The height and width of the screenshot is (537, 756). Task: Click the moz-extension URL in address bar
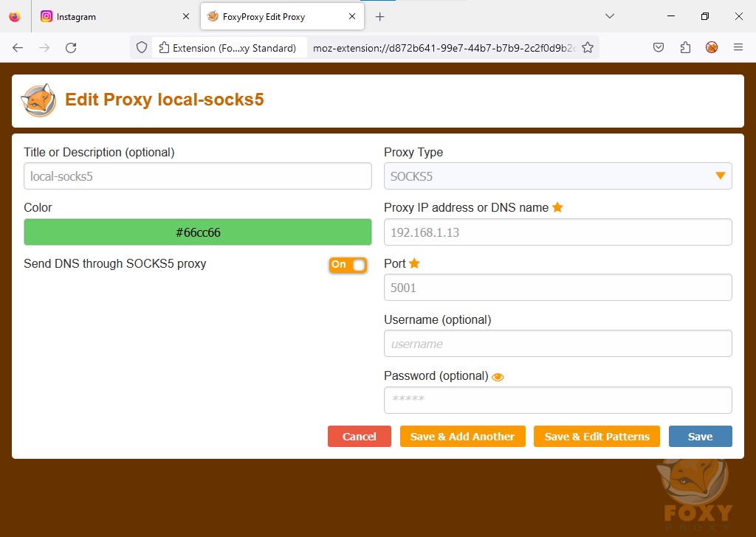444,48
